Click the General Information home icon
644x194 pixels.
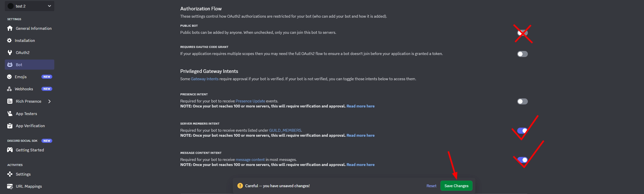tap(10, 28)
